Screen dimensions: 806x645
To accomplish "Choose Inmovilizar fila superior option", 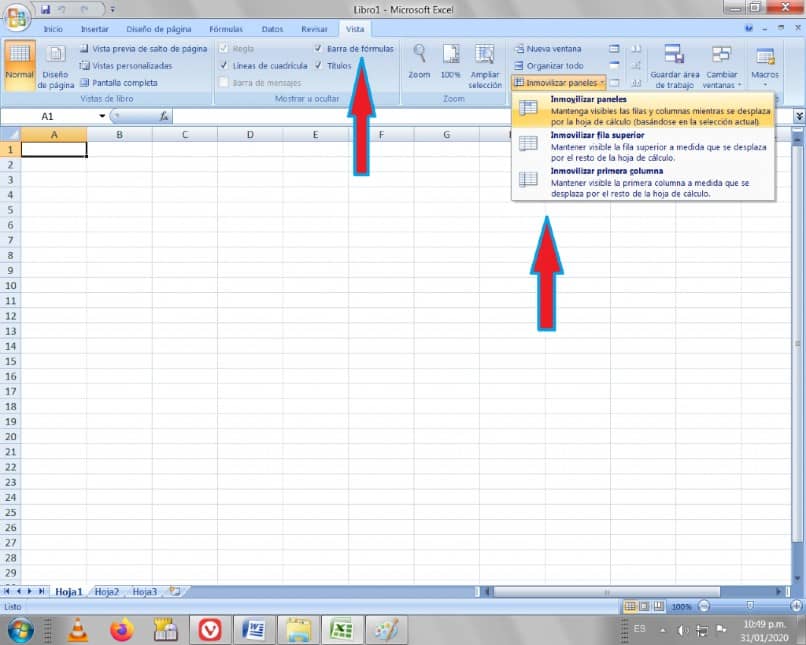I will (x=643, y=146).
